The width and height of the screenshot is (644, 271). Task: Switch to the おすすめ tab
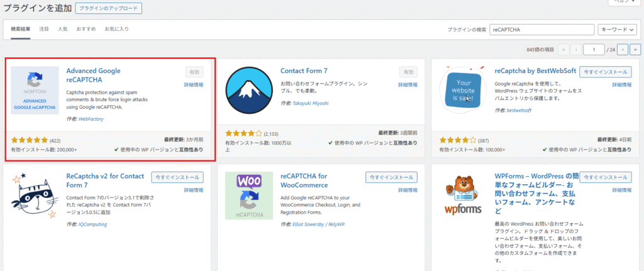86,29
